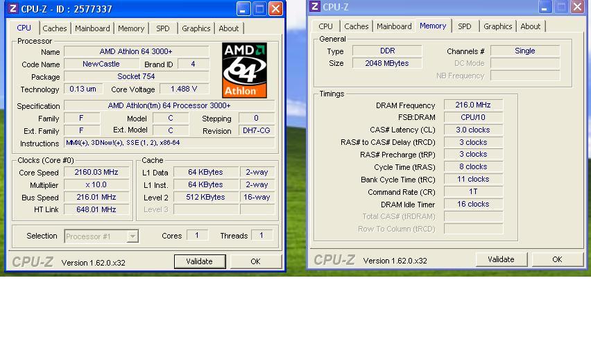Viewport: 591px width, 364px height.
Task: Click memory Size value 2048 MBytes
Action: [x=387, y=63]
